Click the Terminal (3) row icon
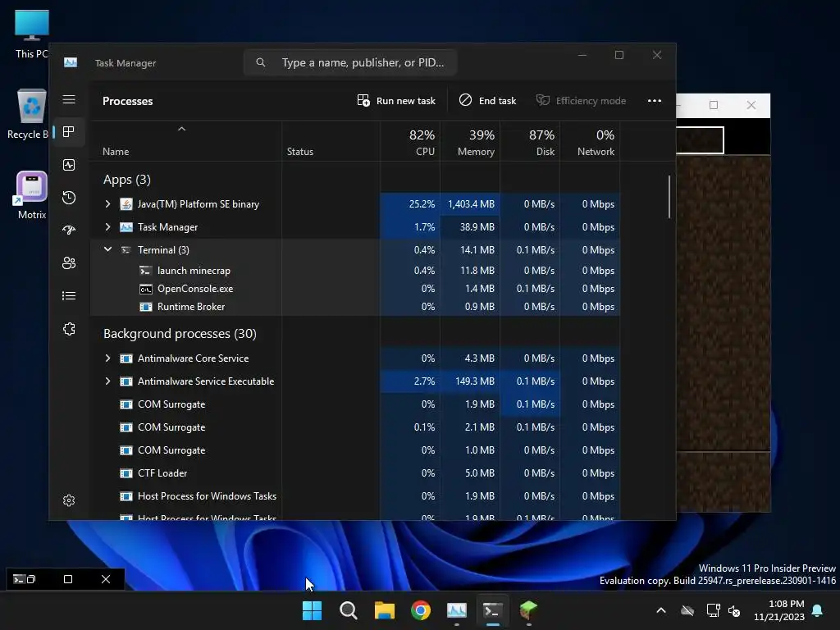 click(126, 249)
